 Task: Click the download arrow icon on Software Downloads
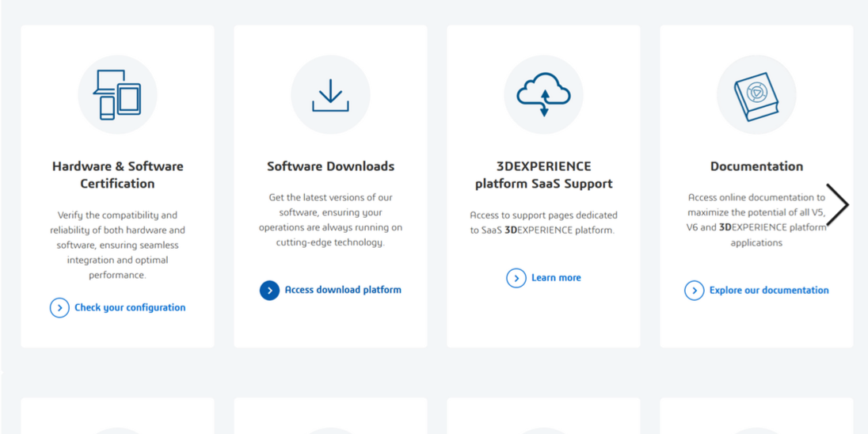pyautogui.click(x=330, y=95)
